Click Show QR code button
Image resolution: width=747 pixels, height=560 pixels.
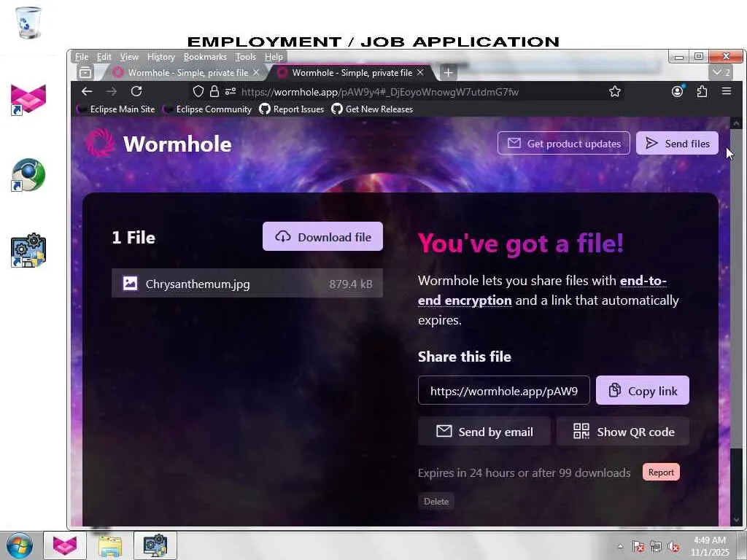click(623, 432)
